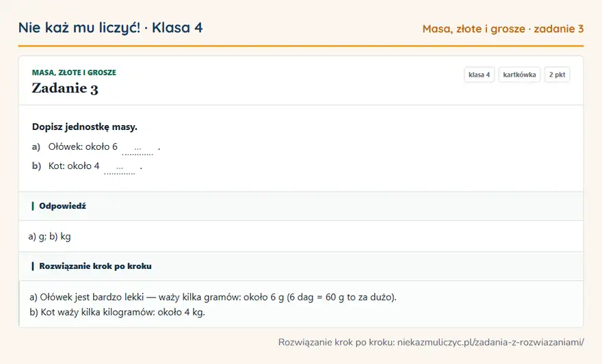602x364 pixels.
Task: Collapse the 'Odpowiedź' section header
Action: tap(301, 206)
